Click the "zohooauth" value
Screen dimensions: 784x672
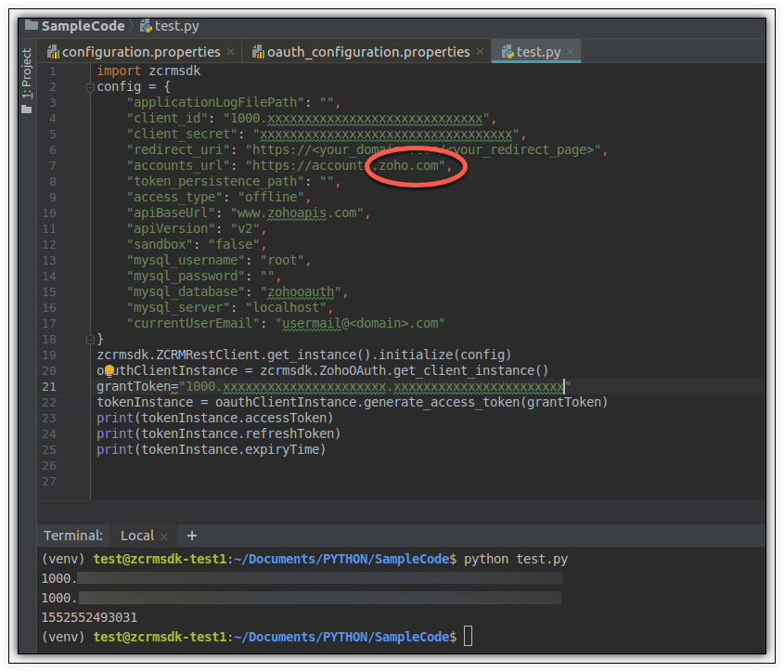(301, 292)
